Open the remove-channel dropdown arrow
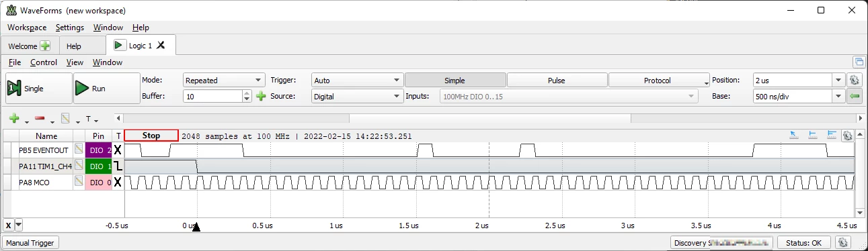Screen dimensions: 868x251 pos(52,121)
